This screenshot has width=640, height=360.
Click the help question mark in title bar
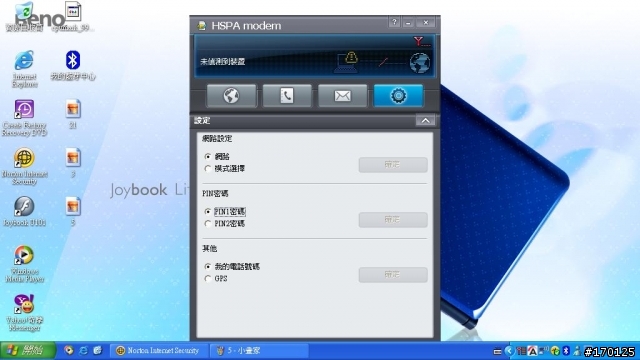[394, 22]
